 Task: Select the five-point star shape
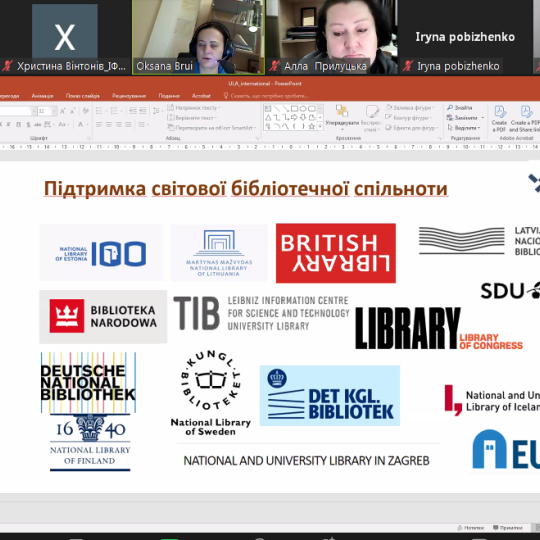312,126
